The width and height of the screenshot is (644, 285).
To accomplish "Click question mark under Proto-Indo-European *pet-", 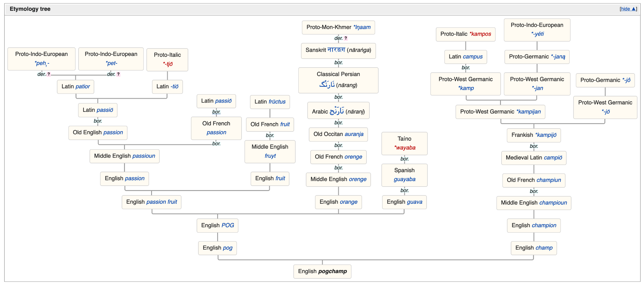I will (118, 74).
